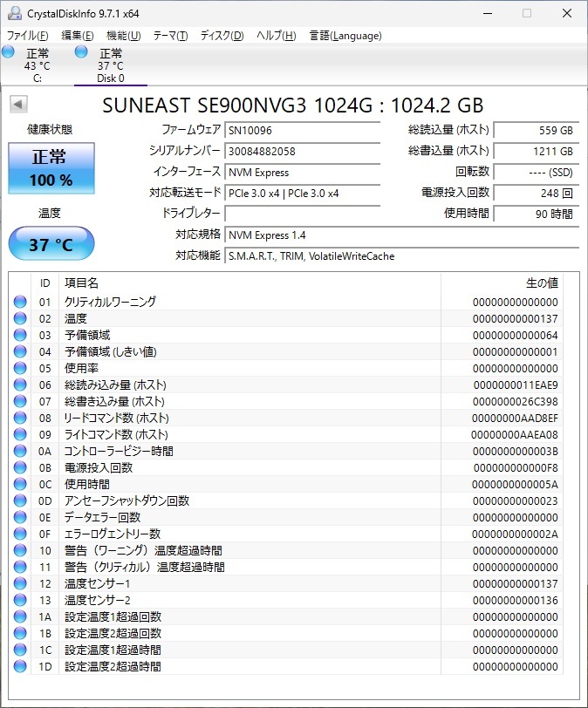The image size is (588, 708).
Task: Click blue status circle for Disk 0
Action: click(81, 52)
